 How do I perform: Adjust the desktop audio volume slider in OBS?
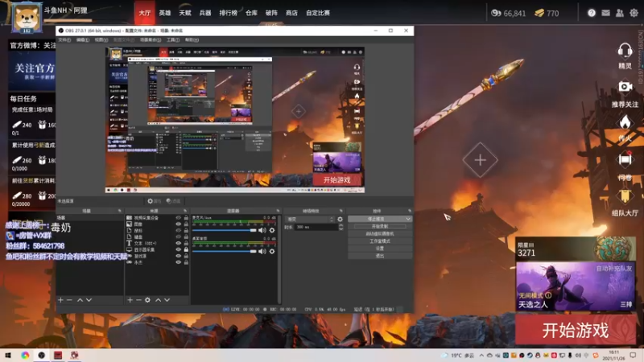tap(225, 251)
